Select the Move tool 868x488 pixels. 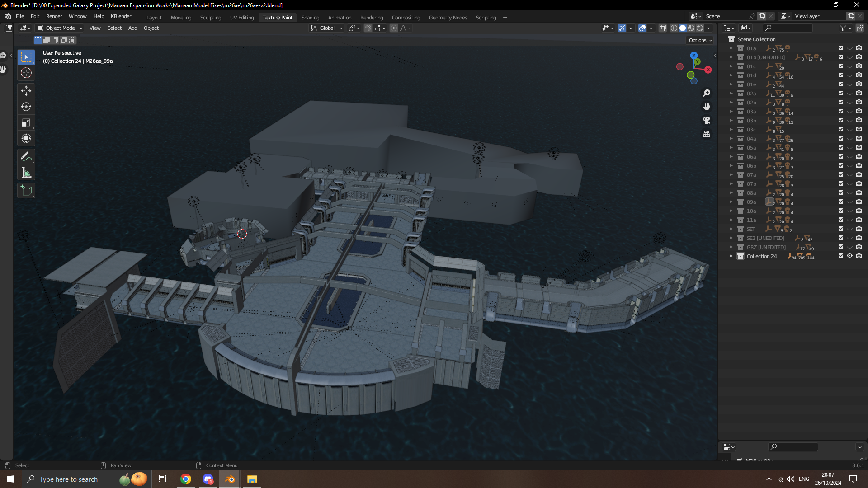[x=26, y=91]
